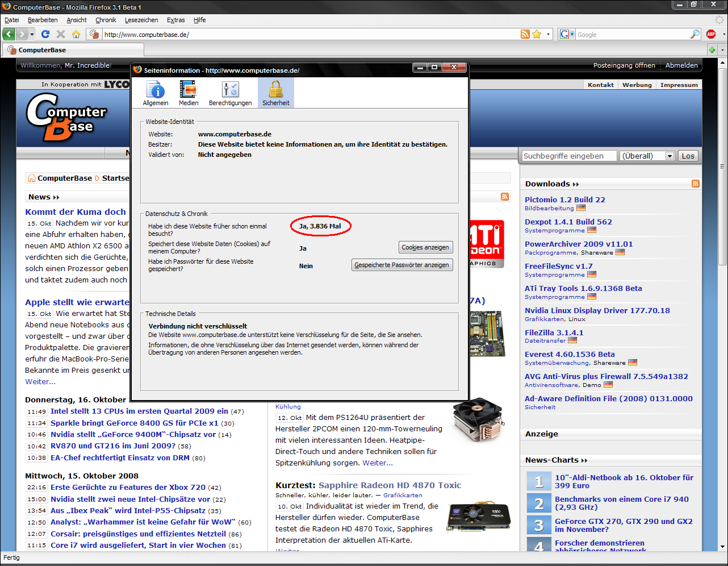Open the Extras menu
The image size is (728, 566).
tap(175, 20)
